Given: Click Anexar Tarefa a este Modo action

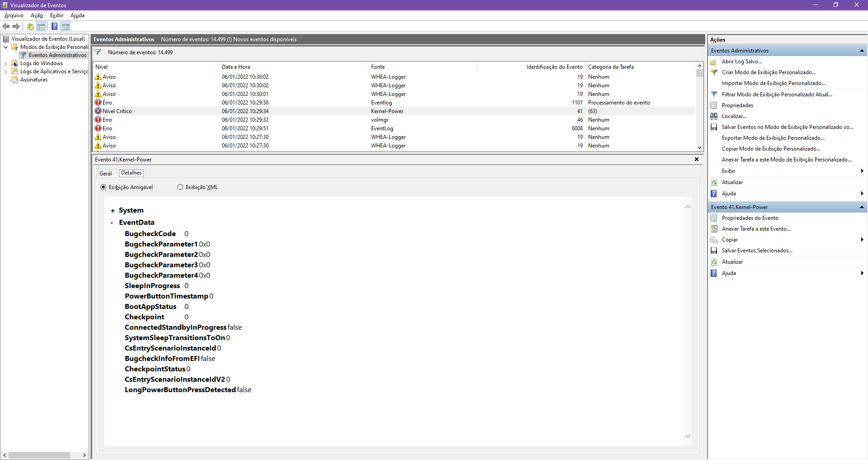Looking at the screenshot, I should tap(787, 160).
